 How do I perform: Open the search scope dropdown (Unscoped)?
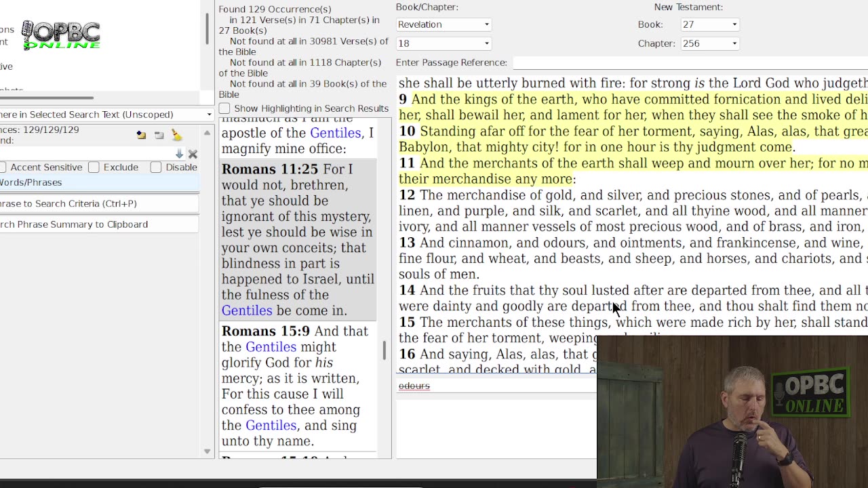click(x=106, y=115)
